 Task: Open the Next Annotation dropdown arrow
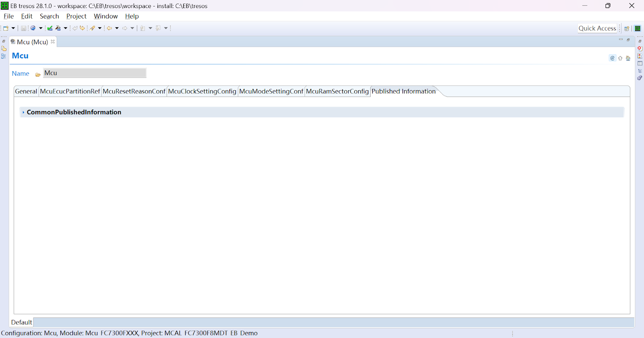[151, 28]
